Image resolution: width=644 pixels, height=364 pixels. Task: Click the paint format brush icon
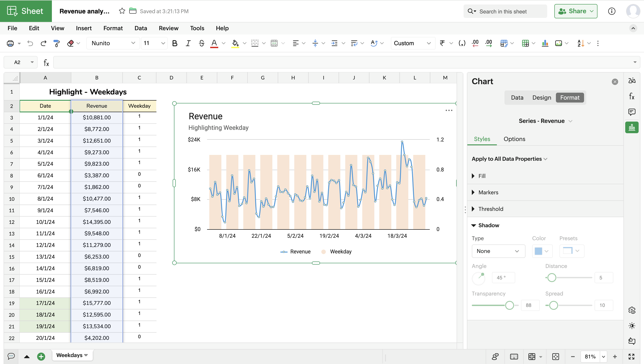point(57,43)
